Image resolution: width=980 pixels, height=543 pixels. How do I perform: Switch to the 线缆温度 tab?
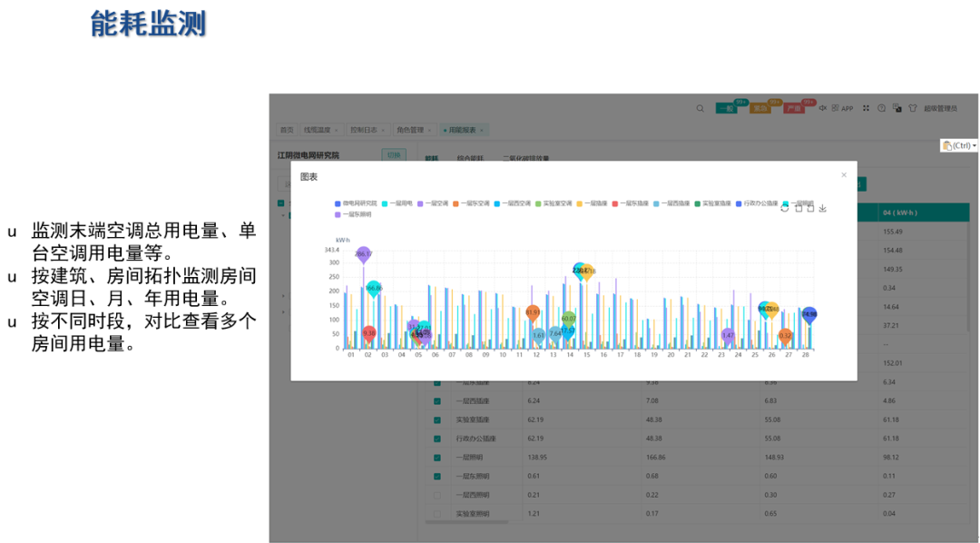(319, 130)
